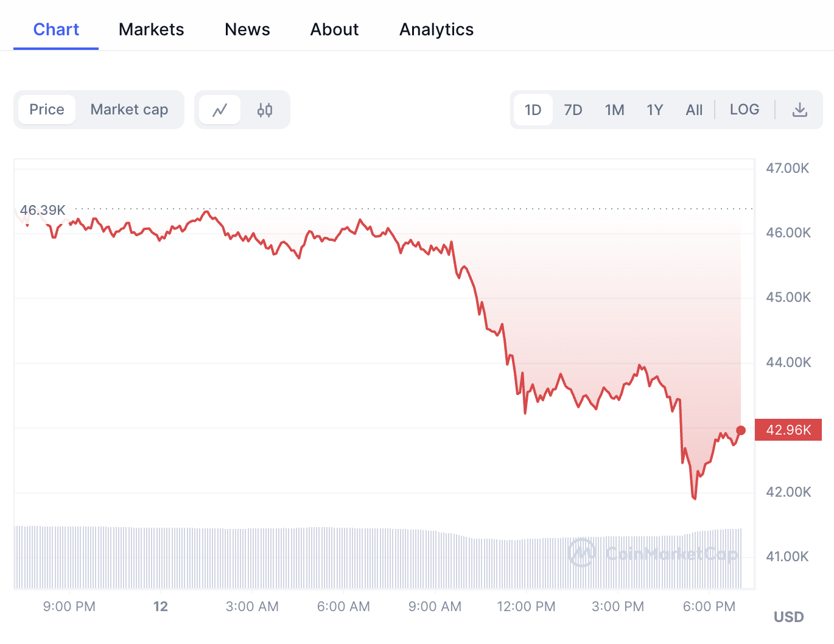Toggle the 1D timeframe selection
Viewport: 834px width, 644px height.
pos(533,110)
